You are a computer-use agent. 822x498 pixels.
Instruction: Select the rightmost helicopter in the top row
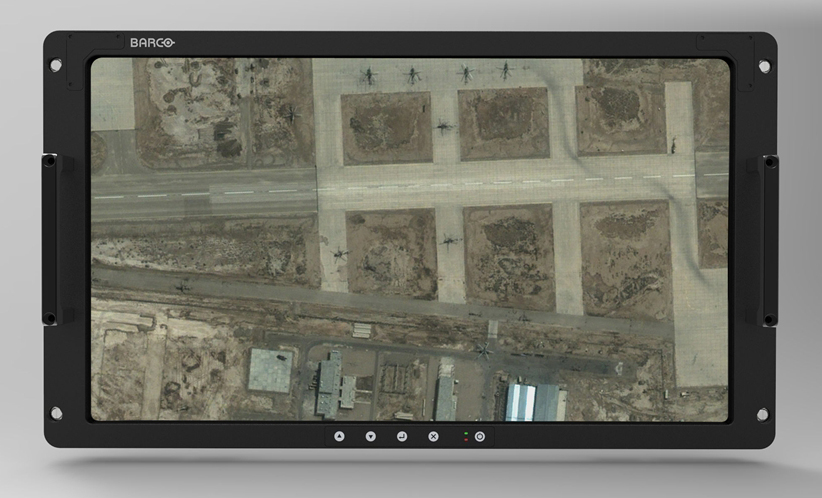coord(506,70)
